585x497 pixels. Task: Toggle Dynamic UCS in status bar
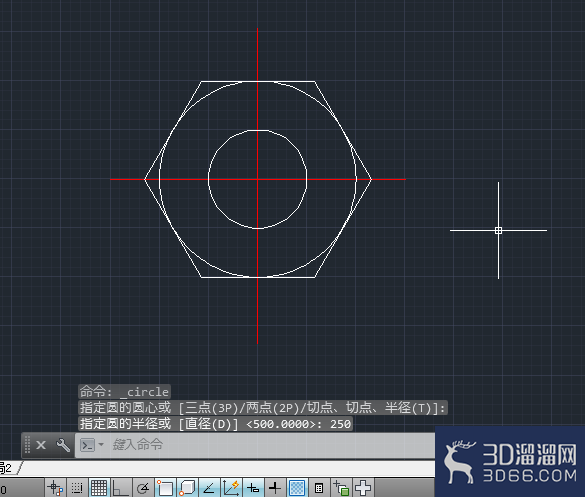(231, 488)
